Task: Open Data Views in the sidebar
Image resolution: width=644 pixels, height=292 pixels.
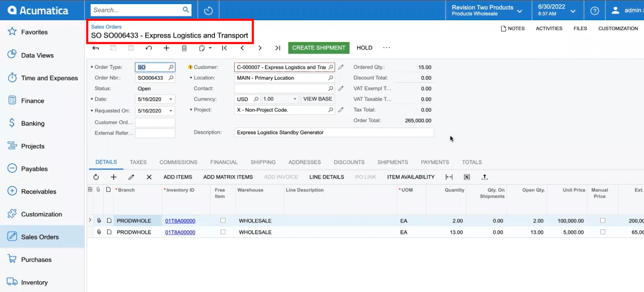Action: point(37,55)
